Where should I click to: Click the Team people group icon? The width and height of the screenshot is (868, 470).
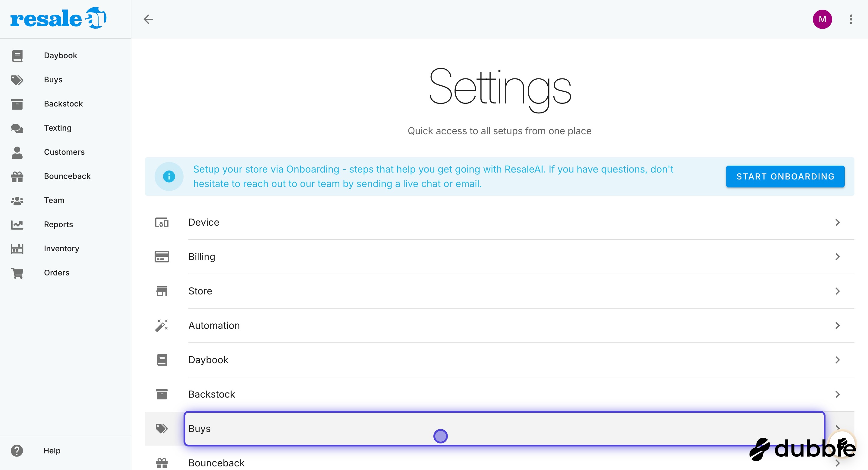pyautogui.click(x=17, y=201)
